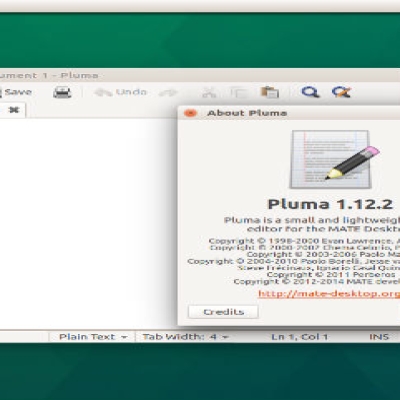This screenshot has width=400, height=400.
Task: Click the About Pluma title bar text
Action: [247, 113]
